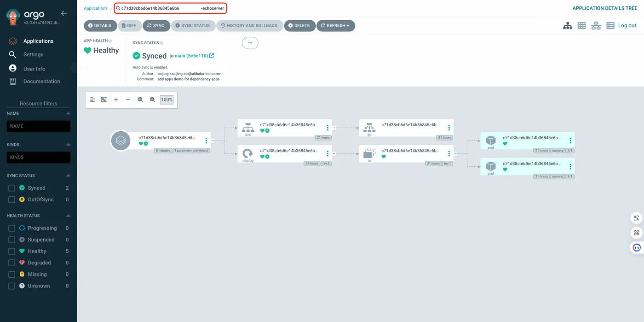
Task: Click the NAME filter input
Action: pos(39,126)
